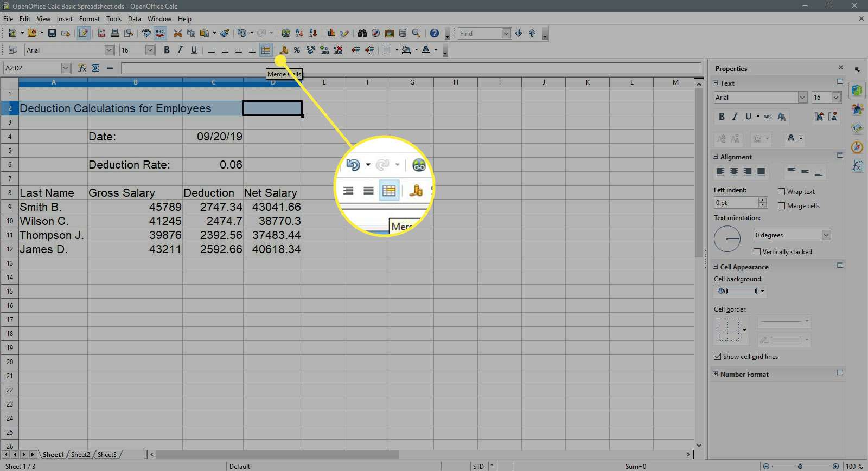The height and width of the screenshot is (471, 868).
Task: Click sidebar Strikethrough button
Action: [768, 117]
